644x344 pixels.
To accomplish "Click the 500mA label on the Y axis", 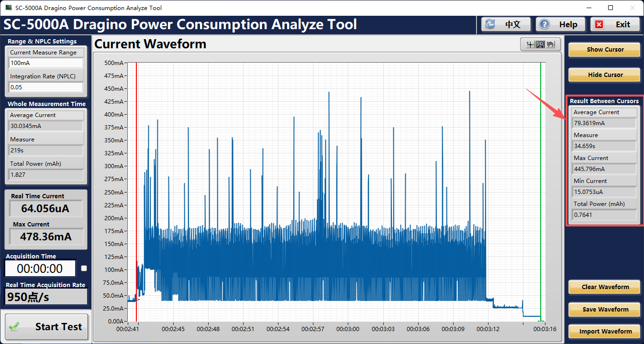I will [114, 63].
